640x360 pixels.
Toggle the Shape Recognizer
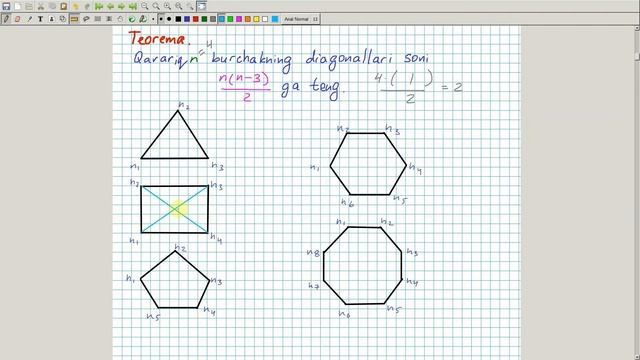point(62,19)
